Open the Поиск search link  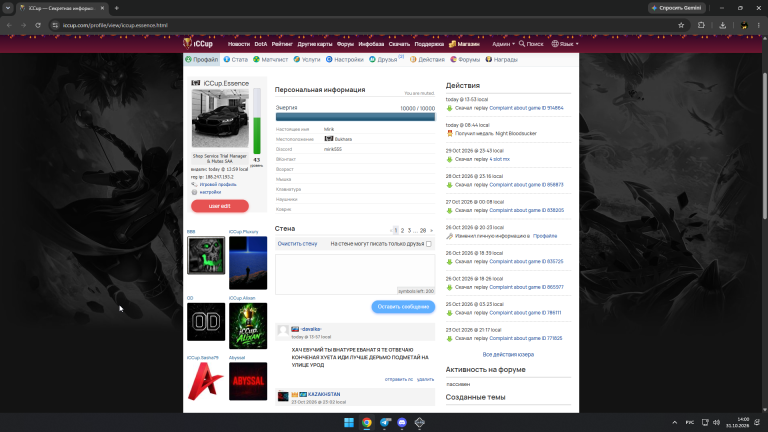531,44
